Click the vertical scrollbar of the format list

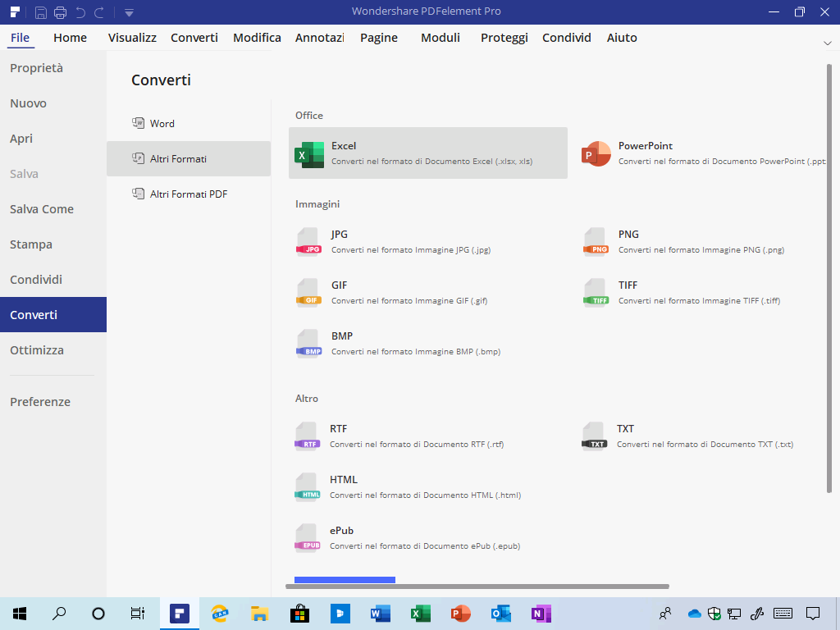click(829, 278)
